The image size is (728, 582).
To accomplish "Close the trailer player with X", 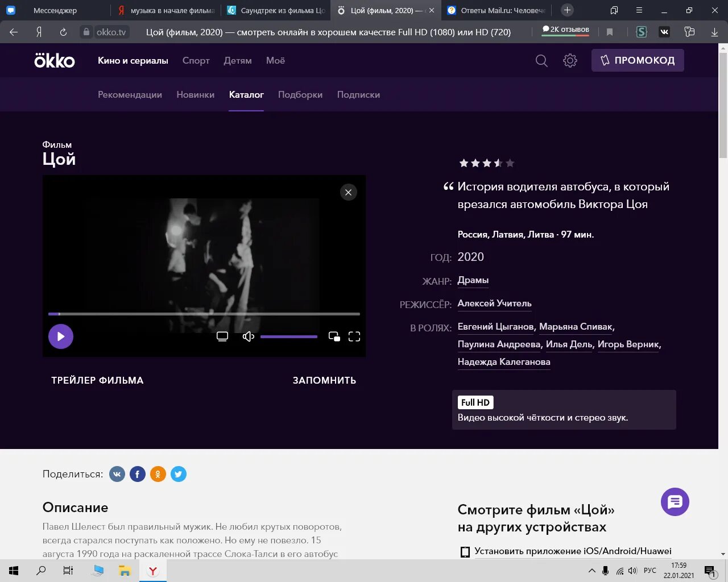I will tap(349, 192).
